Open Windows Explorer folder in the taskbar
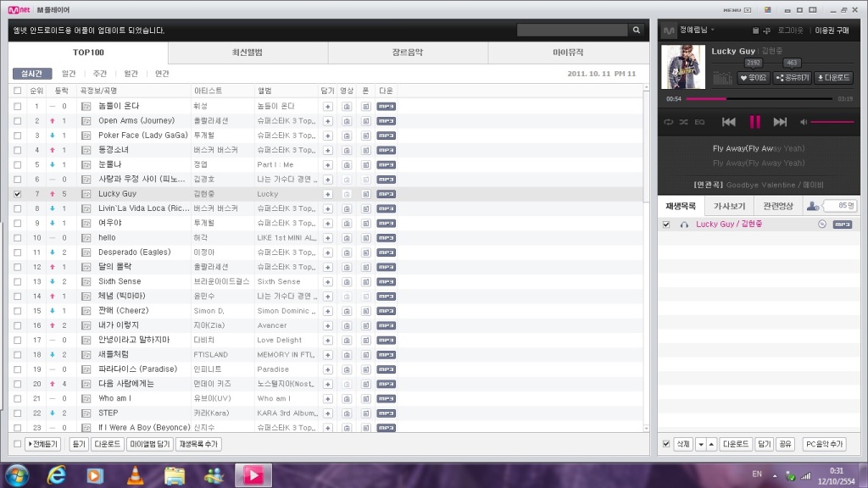 coord(175,475)
